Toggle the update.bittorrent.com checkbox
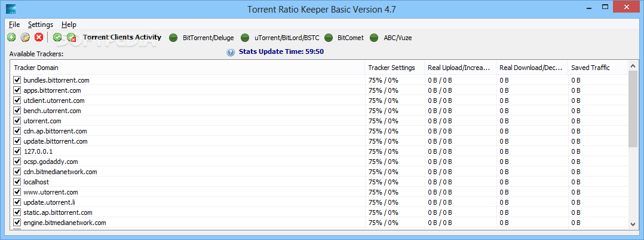 (17, 141)
